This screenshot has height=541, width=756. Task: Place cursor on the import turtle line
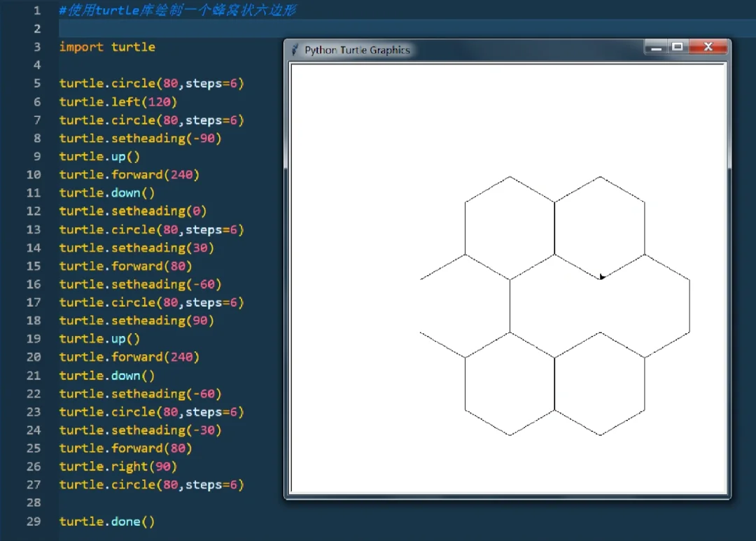point(107,47)
